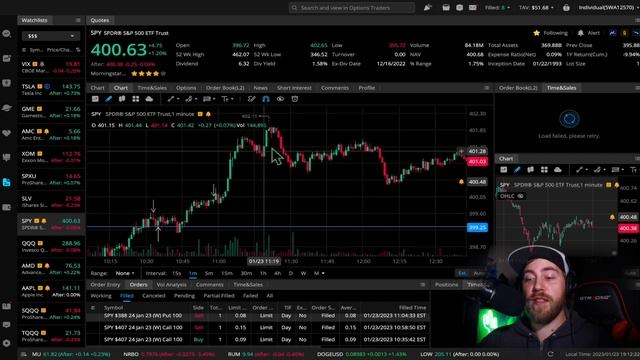Image resolution: width=640 pixels, height=360 pixels.
Task: Click the Alert bell button for SPY
Action: (588, 33)
